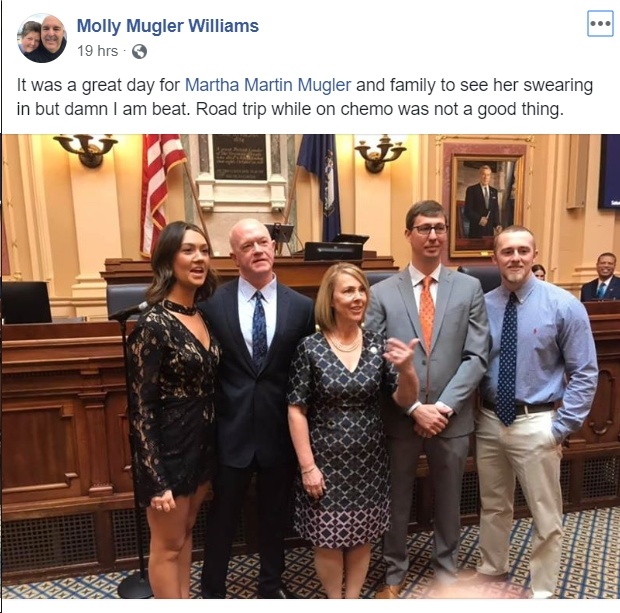Open Molly Mugler Williams profile name link
Screen dimensions: 620x613
click(168, 26)
